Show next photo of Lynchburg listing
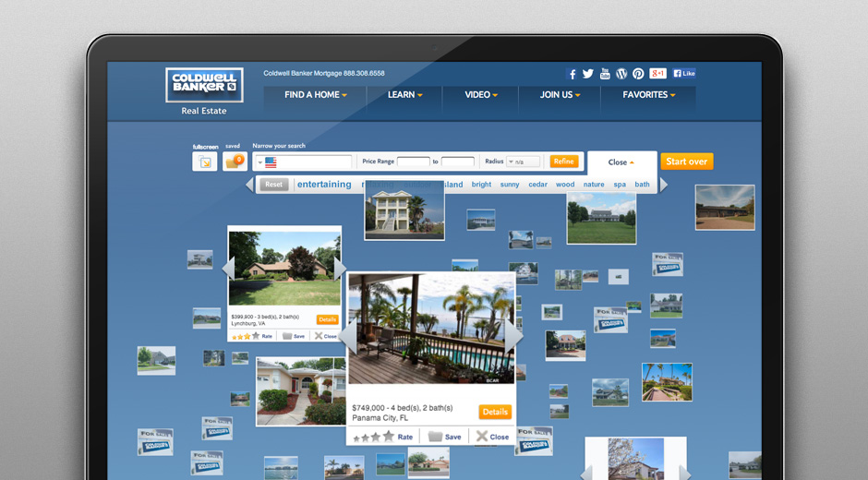This screenshot has width=868, height=480. tap(340, 268)
